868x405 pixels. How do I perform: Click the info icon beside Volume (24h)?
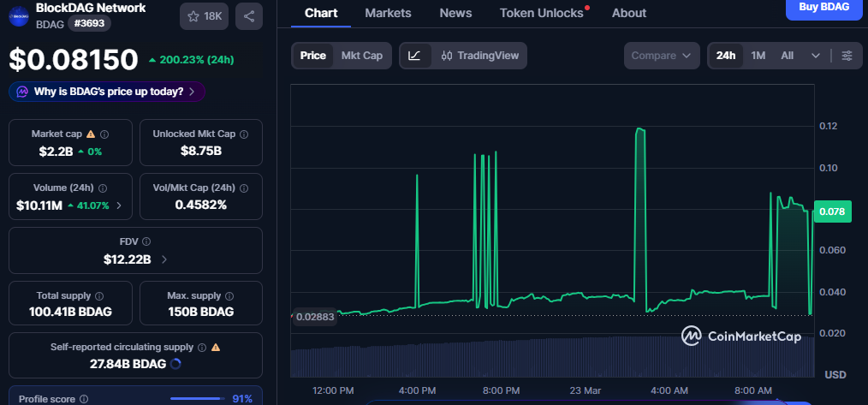(103, 188)
